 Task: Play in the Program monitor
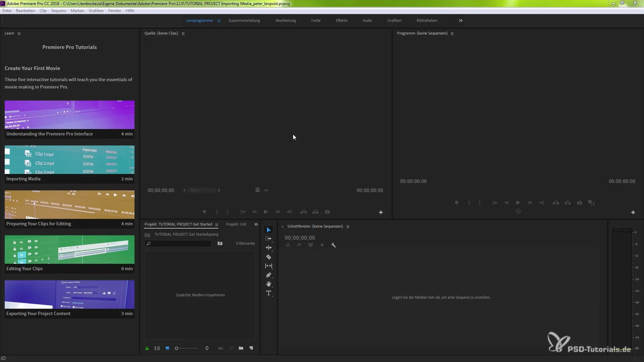click(518, 203)
